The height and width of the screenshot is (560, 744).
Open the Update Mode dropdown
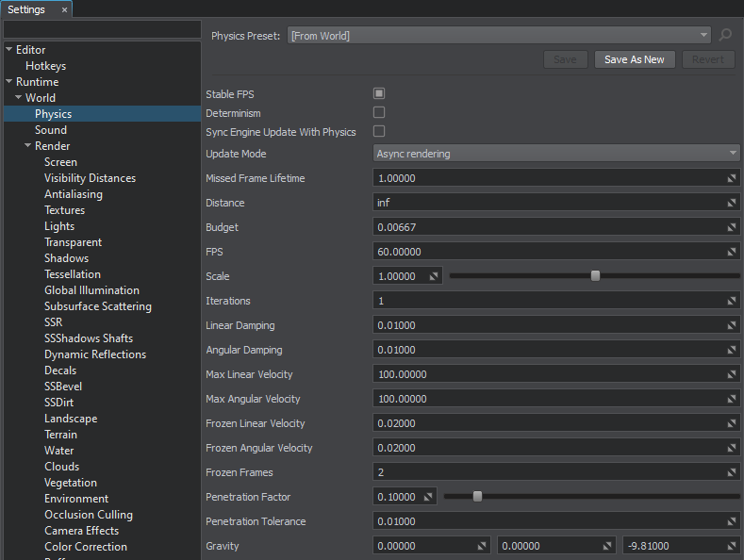[x=556, y=154]
